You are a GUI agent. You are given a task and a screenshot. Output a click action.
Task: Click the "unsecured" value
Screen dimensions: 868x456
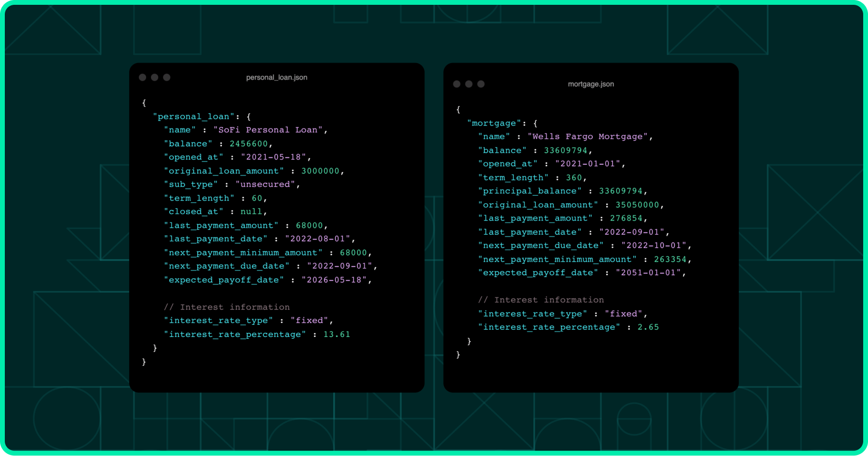coord(265,185)
